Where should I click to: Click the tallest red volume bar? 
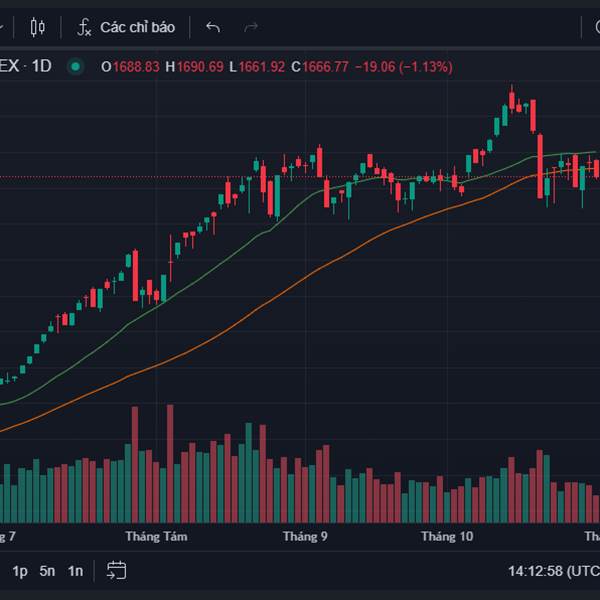point(170,460)
